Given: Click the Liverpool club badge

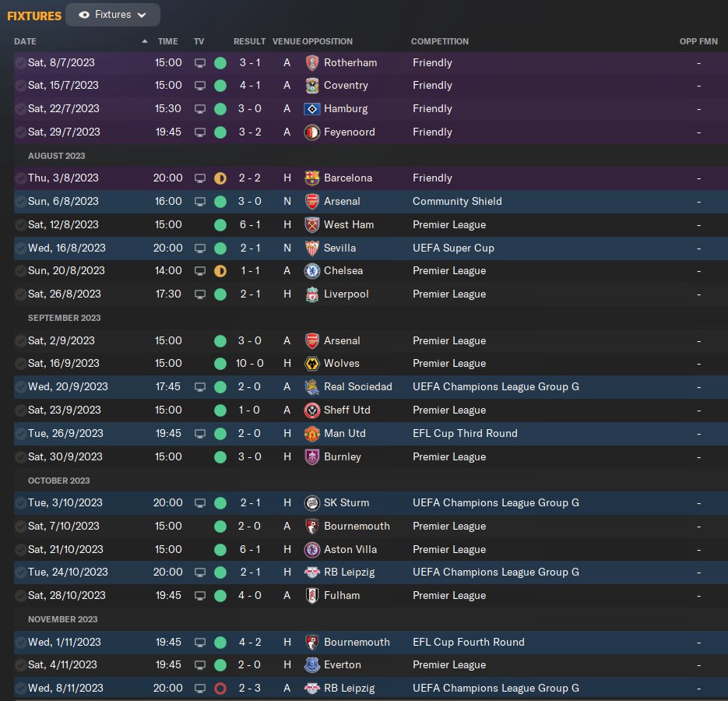Looking at the screenshot, I should click(x=312, y=294).
